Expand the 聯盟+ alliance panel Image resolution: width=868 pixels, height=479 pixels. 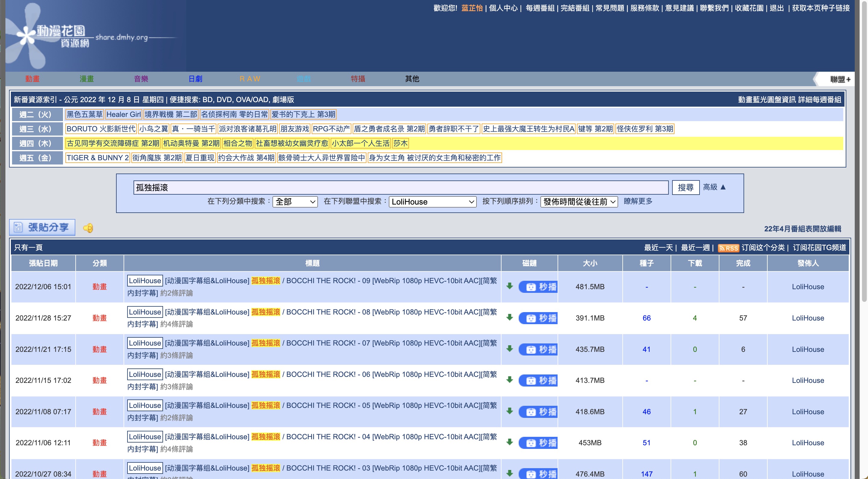(840, 79)
